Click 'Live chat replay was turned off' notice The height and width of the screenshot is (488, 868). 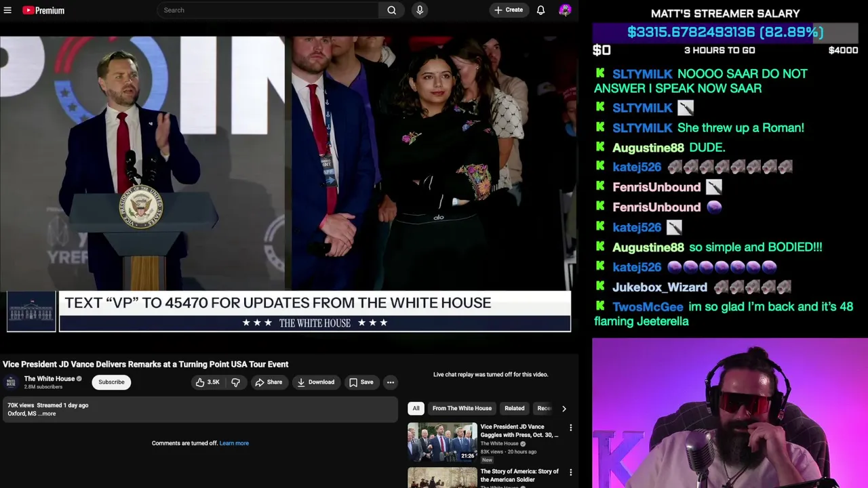[x=490, y=374]
